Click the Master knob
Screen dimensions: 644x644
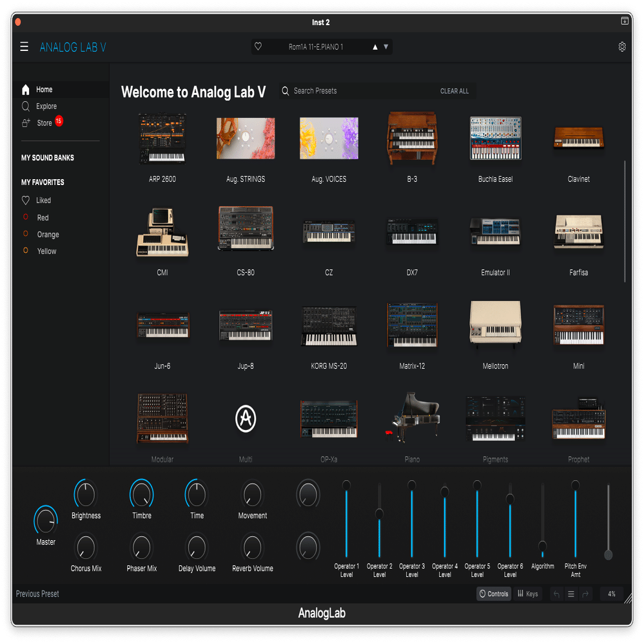[46, 520]
